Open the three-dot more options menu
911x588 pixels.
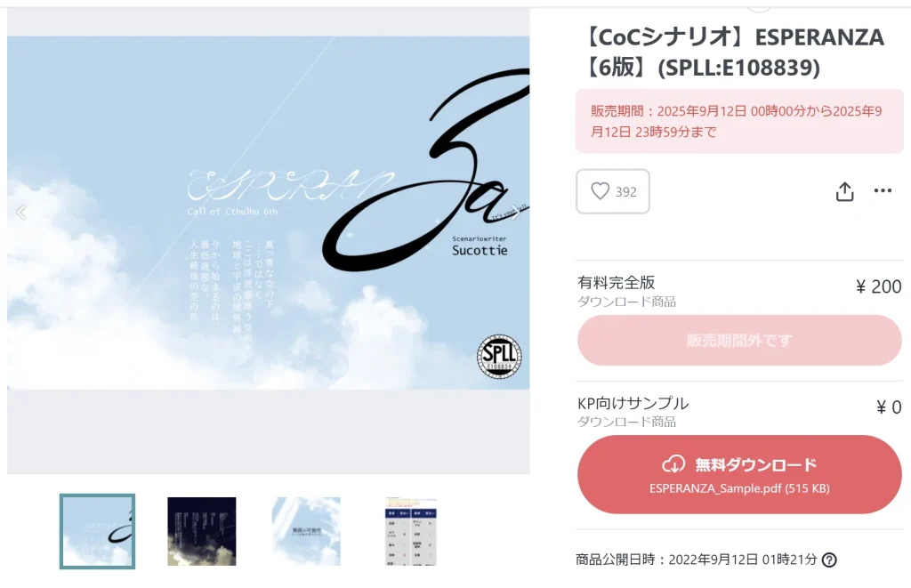[883, 190]
